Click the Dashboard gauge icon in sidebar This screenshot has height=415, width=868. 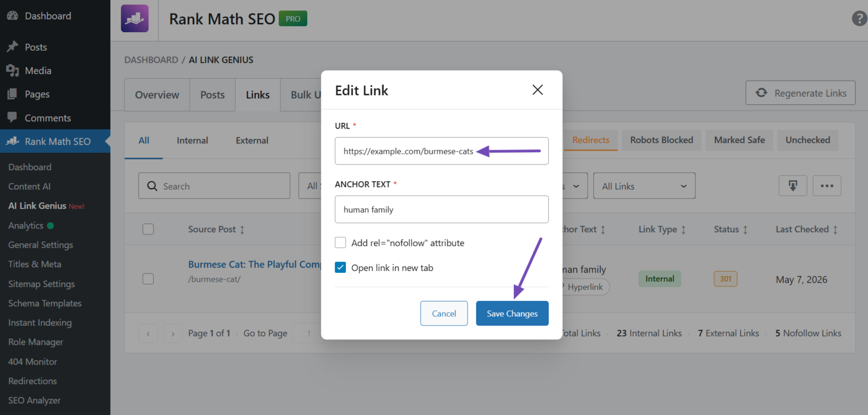12,16
